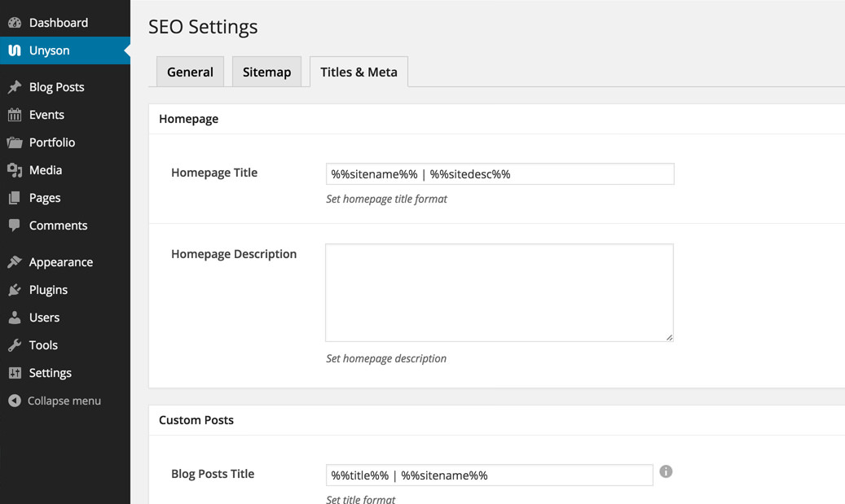This screenshot has width=845, height=504.
Task: Switch to the General tab
Action: (x=190, y=72)
